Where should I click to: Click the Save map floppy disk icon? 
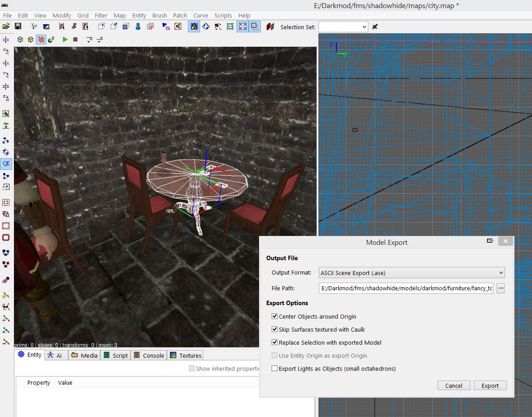(x=18, y=27)
